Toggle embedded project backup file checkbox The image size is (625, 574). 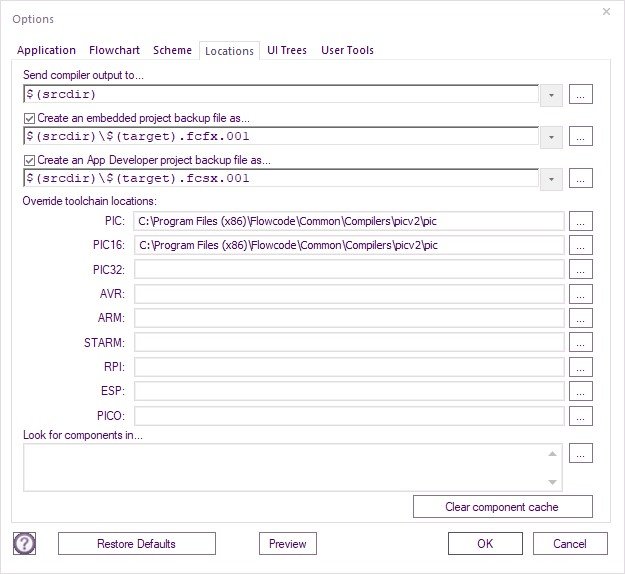click(29, 118)
